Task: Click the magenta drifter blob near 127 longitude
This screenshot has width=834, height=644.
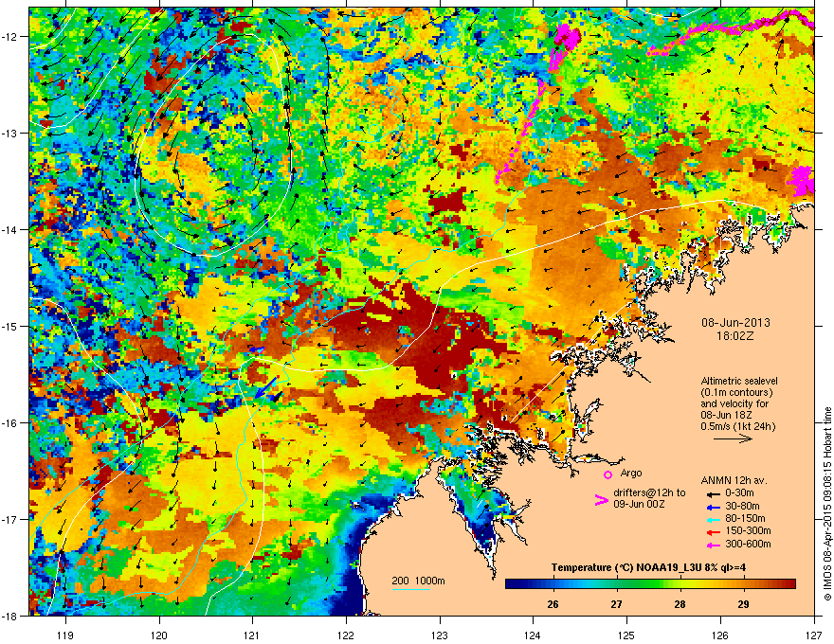Action: point(802,181)
